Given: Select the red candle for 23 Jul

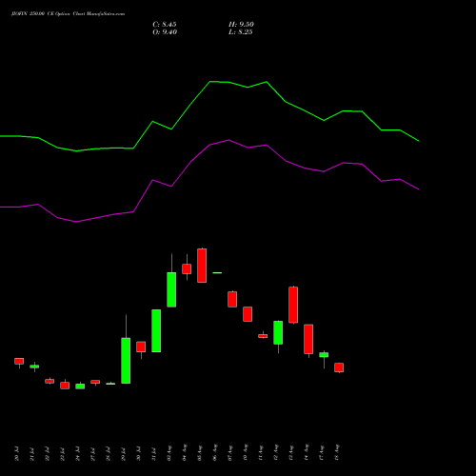Looking at the screenshot, I should (x=65, y=386).
